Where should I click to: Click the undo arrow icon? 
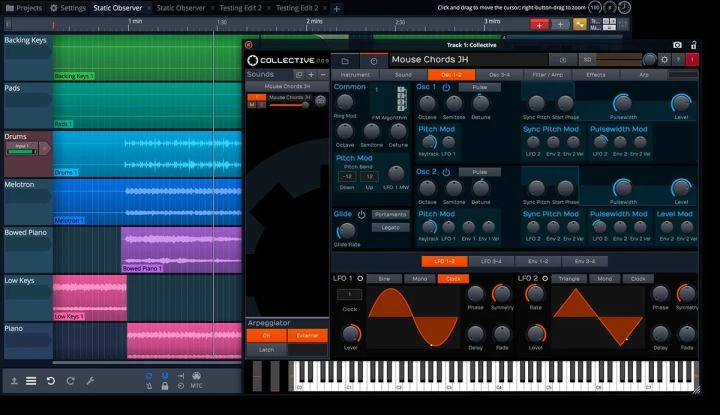pyautogui.click(x=51, y=381)
